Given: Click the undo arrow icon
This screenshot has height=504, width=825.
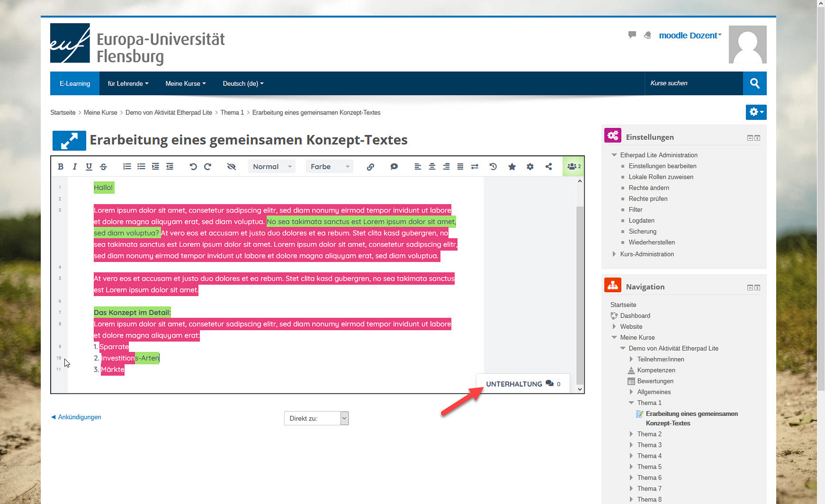Looking at the screenshot, I should pyautogui.click(x=193, y=166).
